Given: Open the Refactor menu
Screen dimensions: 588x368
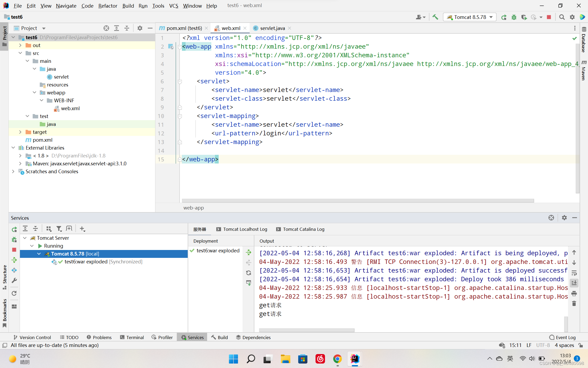Looking at the screenshot, I should (x=108, y=6).
